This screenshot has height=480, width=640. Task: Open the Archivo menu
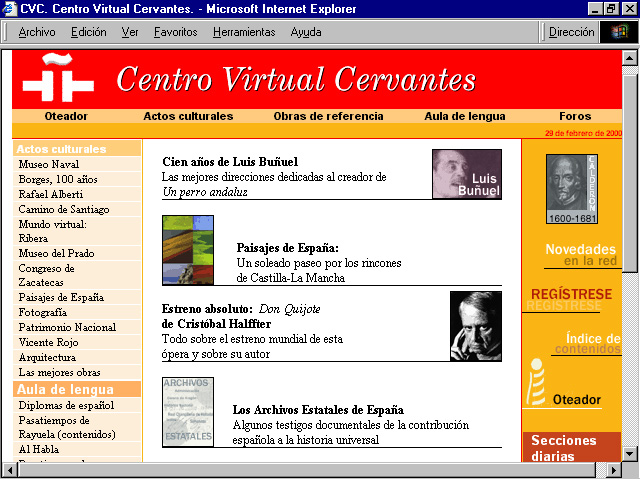point(37,32)
